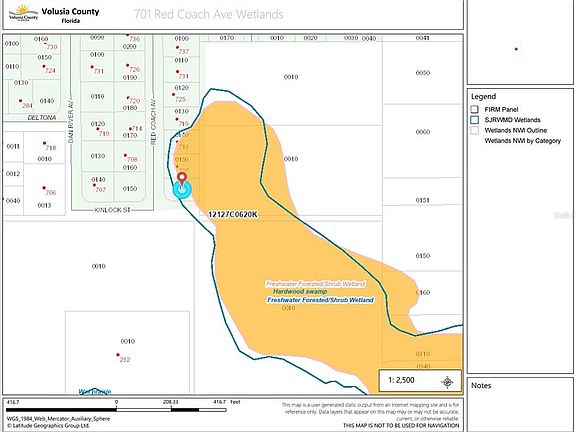The width and height of the screenshot is (576, 432).
Task: Click address point '736' on the map
Action: (x=134, y=39)
